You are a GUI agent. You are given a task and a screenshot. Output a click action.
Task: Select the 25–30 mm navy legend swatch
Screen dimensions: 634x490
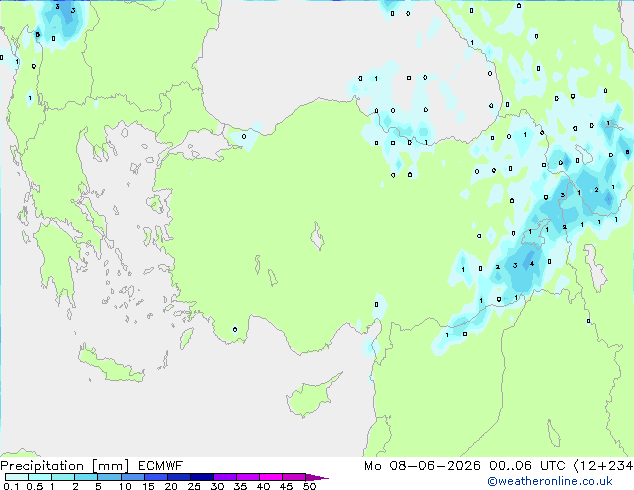[202, 477]
